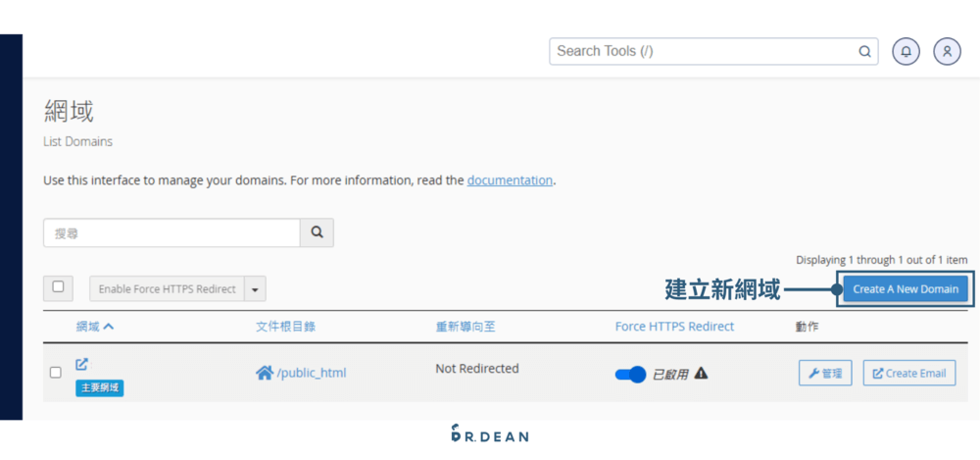Screen dimensions: 980x460
Task: Click Create A New Domain button
Action: pos(906,289)
